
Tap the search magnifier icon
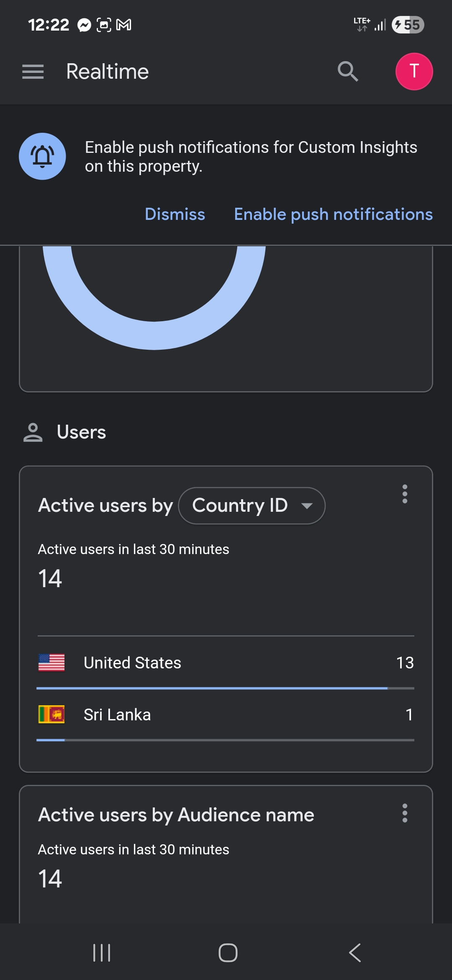(x=348, y=72)
